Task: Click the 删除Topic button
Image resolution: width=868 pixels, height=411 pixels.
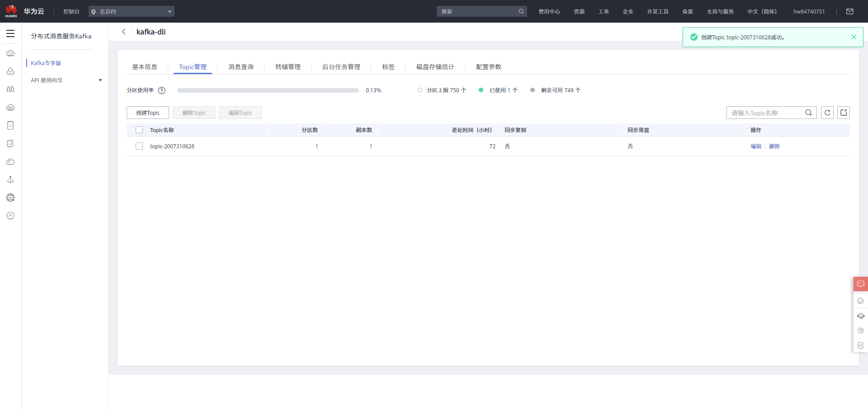Action: coord(194,113)
